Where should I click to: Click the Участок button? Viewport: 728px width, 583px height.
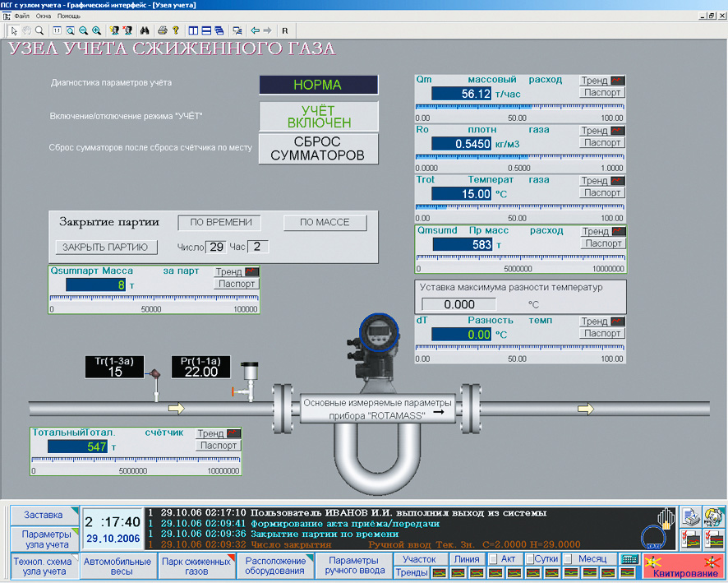tap(420, 559)
